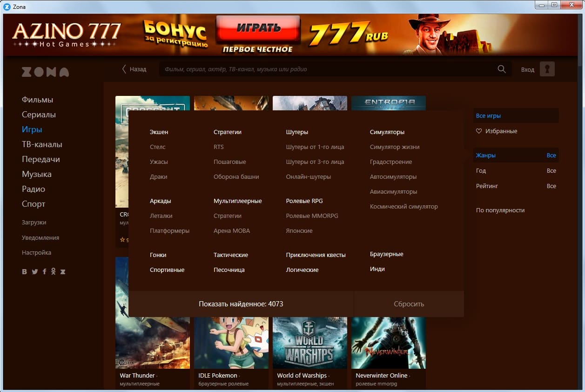
Task: Select Все игры filter
Action: (516, 116)
